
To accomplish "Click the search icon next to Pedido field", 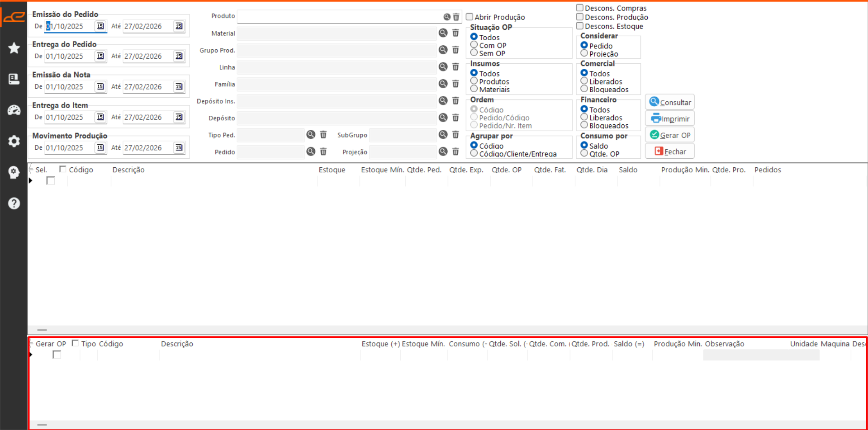I will click(x=311, y=151).
